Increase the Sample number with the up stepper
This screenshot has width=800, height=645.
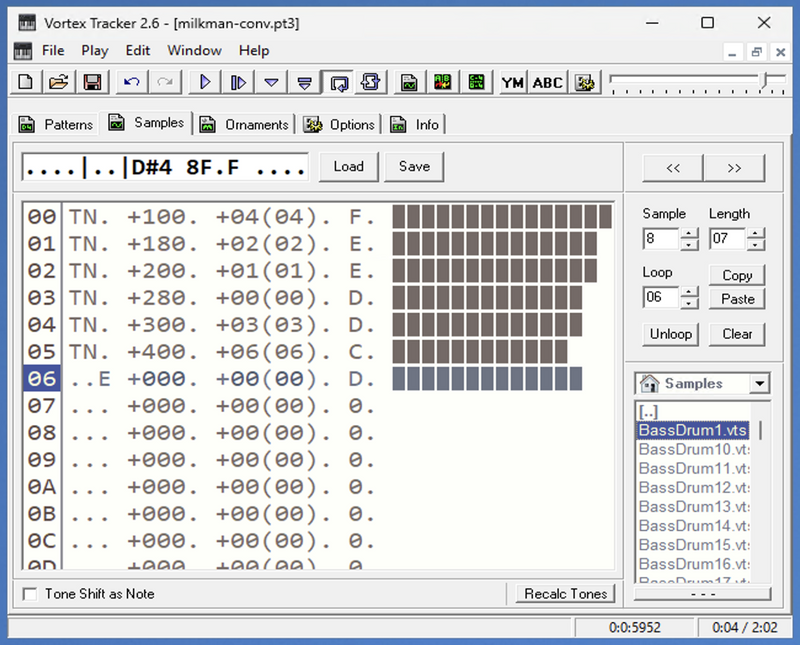[689, 234]
